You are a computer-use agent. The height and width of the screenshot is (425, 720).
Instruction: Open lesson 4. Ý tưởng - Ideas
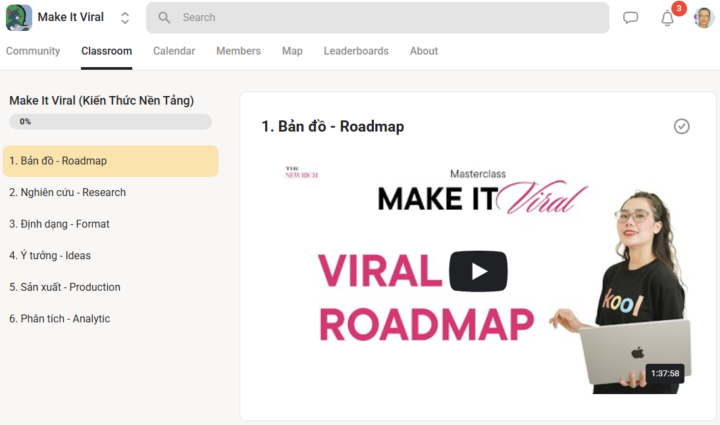click(111, 256)
